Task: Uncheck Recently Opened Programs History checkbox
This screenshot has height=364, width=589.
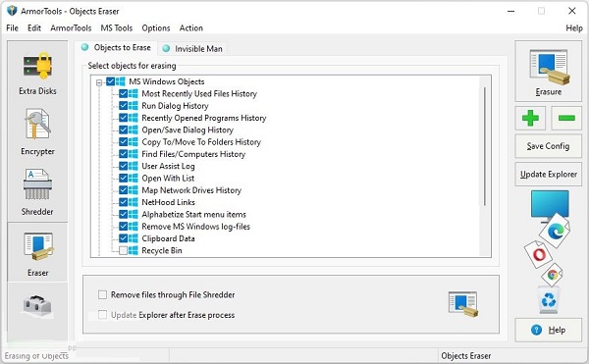Action: [124, 118]
